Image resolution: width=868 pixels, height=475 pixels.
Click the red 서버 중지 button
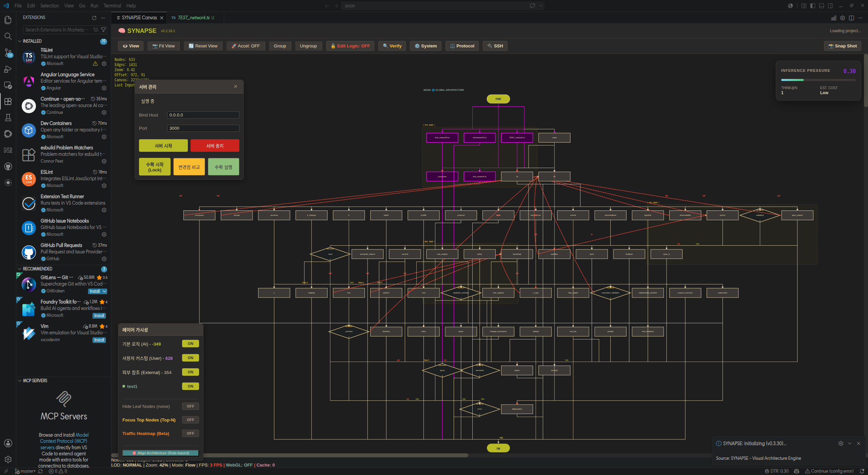(x=215, y=146)
